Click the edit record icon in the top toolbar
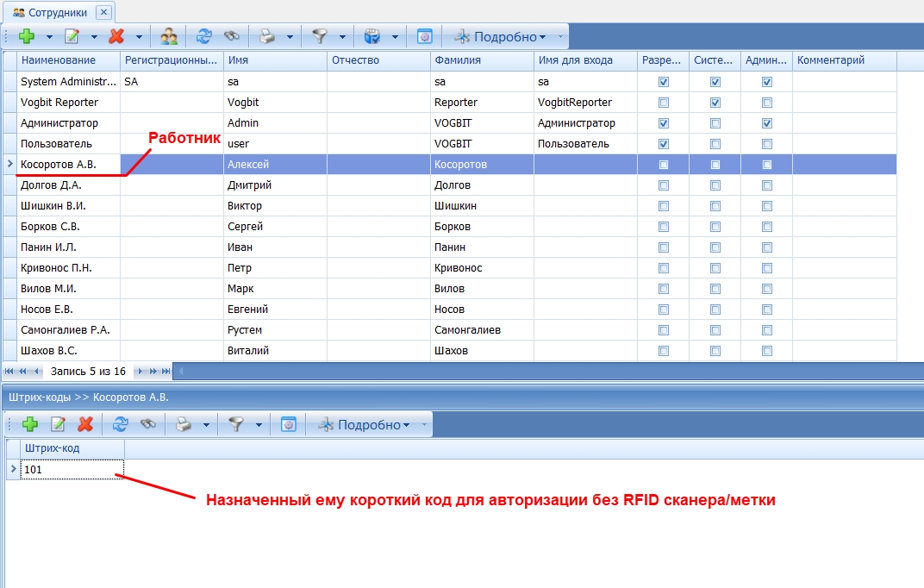The width and height of the screenshot is (924, 588). click(72, 36)
